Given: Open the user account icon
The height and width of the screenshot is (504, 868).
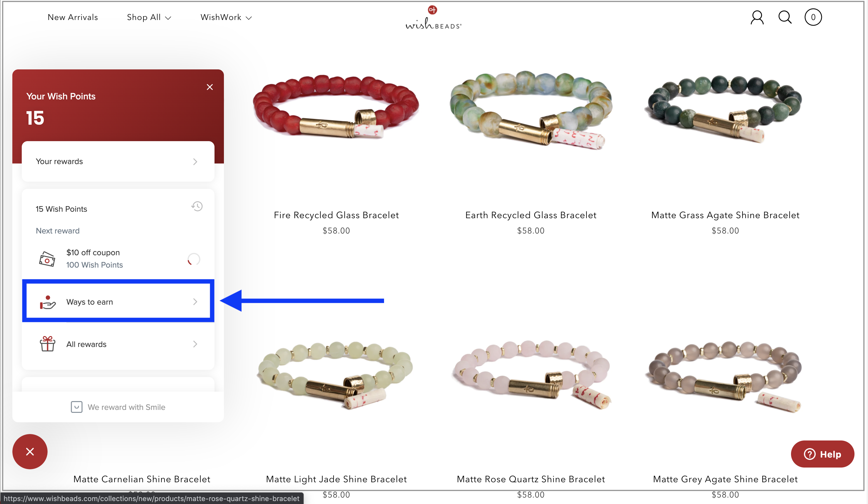Looking at the screenshot, I should coord(757,17).
